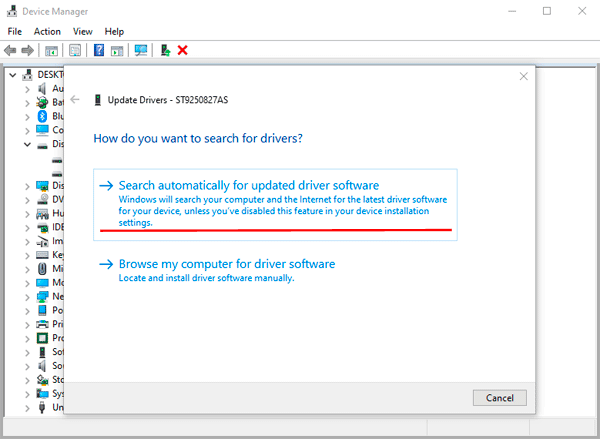Expand the Keyboards node chevron
This screenshot has width=600, height=439.
click(27, 256)
